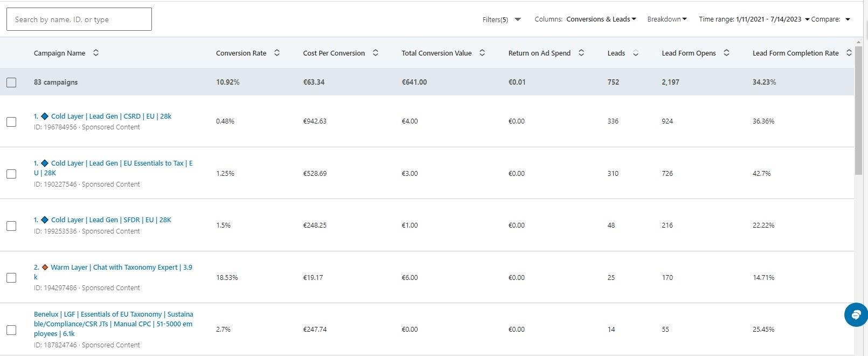868x356 pixels.
Task: Click the 0.48% conversion rate cell
Action: pyautogui.click(x=225, y=121)
